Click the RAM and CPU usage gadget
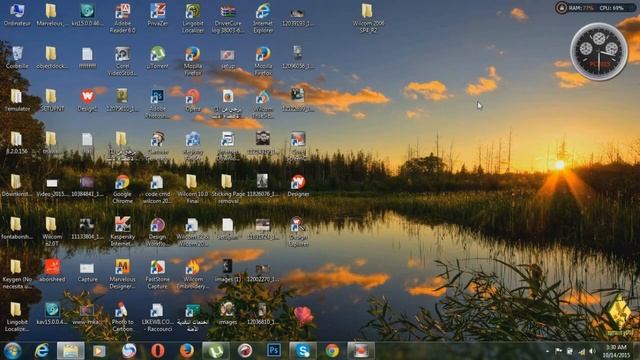Viewport: 640px width, 360px height. 596,8
